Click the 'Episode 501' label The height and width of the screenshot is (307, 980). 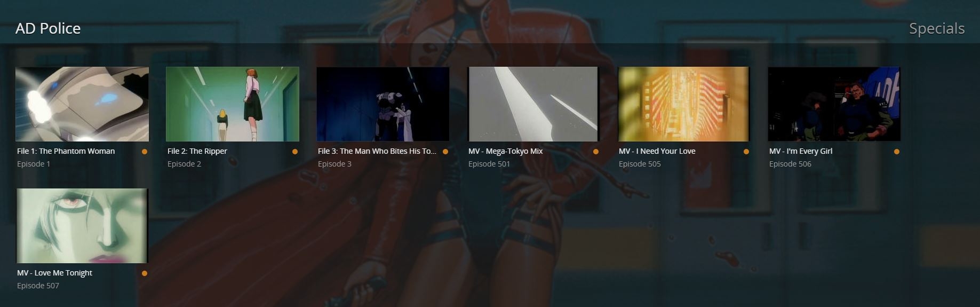(489, 164)
